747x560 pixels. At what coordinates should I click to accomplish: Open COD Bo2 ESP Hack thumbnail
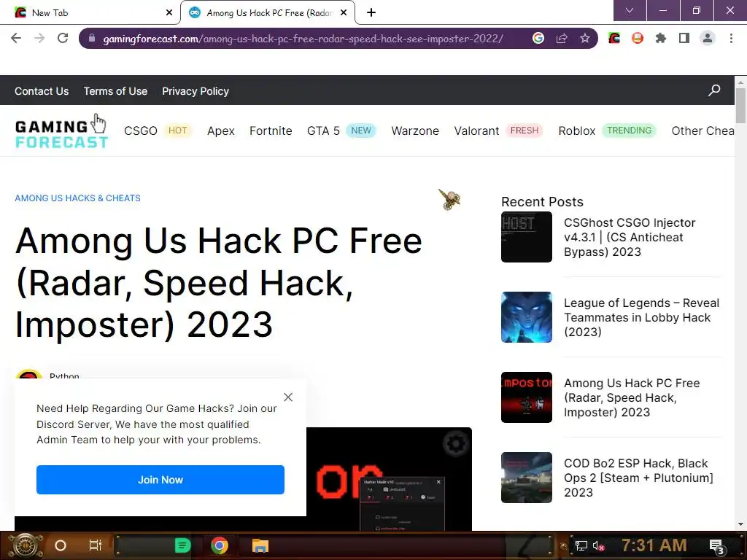point(527,478)
